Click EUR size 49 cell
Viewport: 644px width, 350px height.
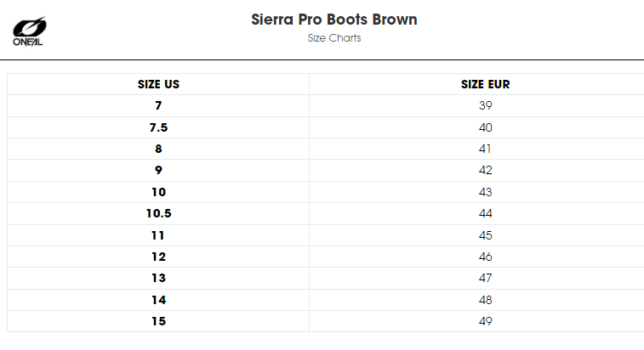(485, 321)
